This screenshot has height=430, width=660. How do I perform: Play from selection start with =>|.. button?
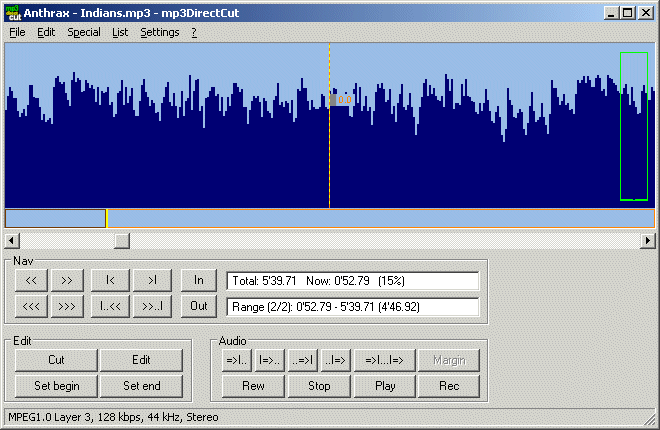pyautogui.click(x=237, y=360)
